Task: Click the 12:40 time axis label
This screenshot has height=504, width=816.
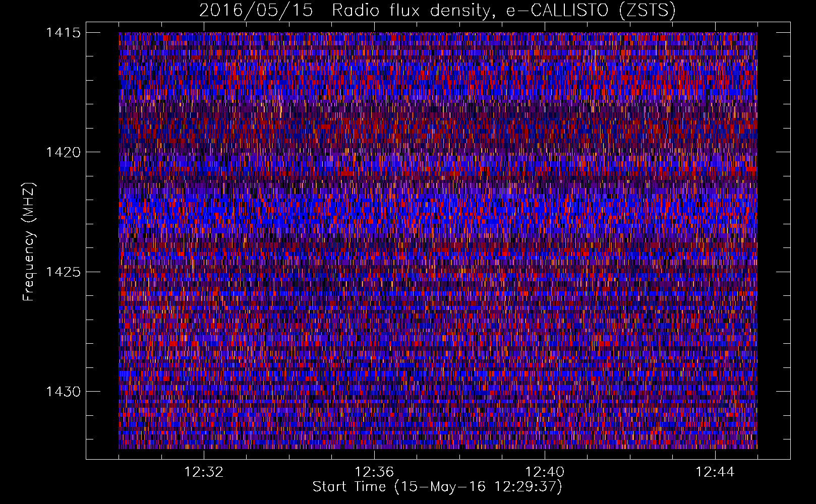Action: click(545, 472)
